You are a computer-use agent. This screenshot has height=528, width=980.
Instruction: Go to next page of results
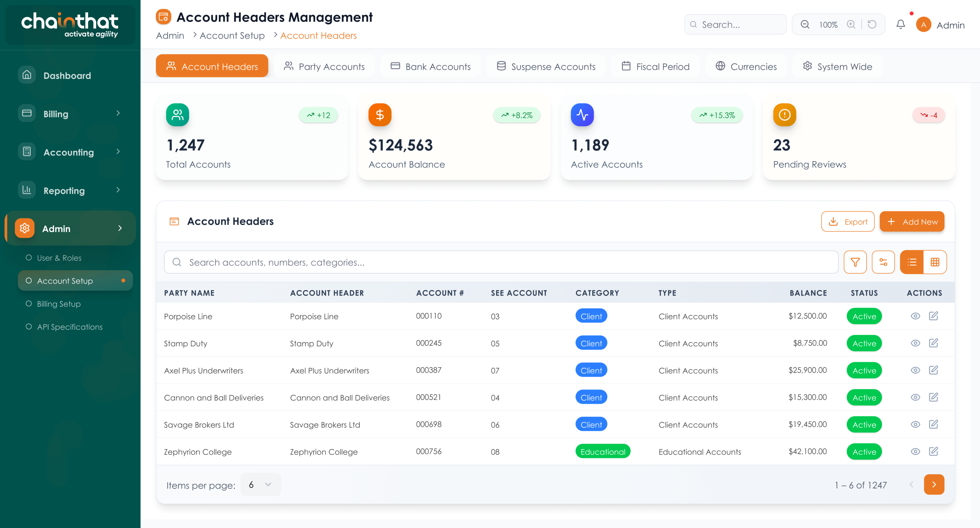(934, 485)
